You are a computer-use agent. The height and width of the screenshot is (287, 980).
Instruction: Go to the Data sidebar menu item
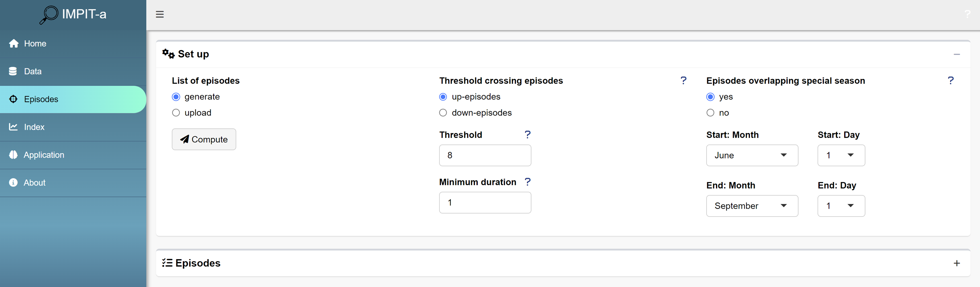click(x=33, y=71)
